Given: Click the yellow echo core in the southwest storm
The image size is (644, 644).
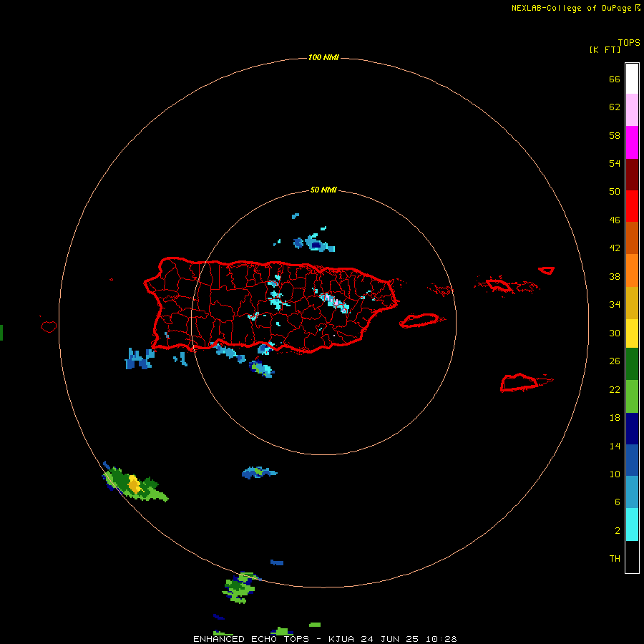Looking at the screenshot, I should (135, 484).
